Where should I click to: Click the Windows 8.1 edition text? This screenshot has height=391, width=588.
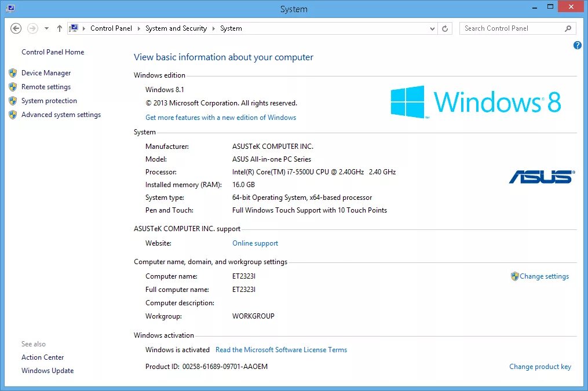click(x=165, y=90)
